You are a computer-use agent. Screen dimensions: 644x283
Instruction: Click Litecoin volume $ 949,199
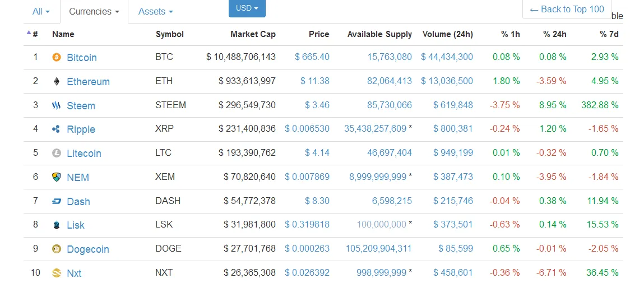tap(453, 152)
